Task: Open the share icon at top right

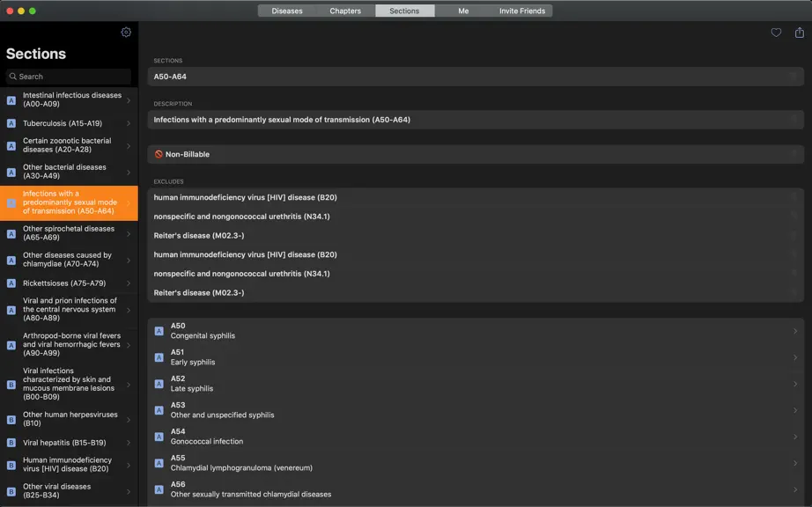Action: [x=799, y=32]
